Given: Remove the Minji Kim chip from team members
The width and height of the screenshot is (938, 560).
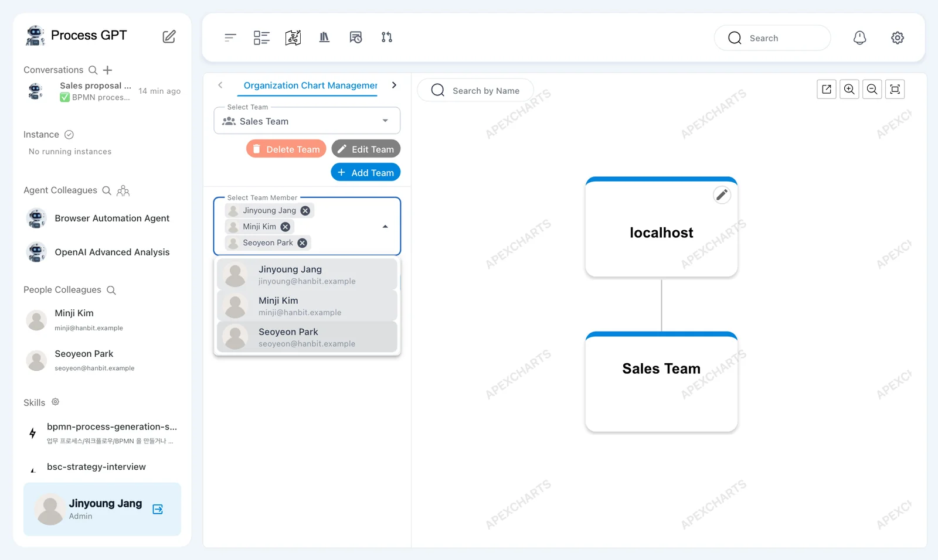Looking at the screenshot, I should point(286,227).
